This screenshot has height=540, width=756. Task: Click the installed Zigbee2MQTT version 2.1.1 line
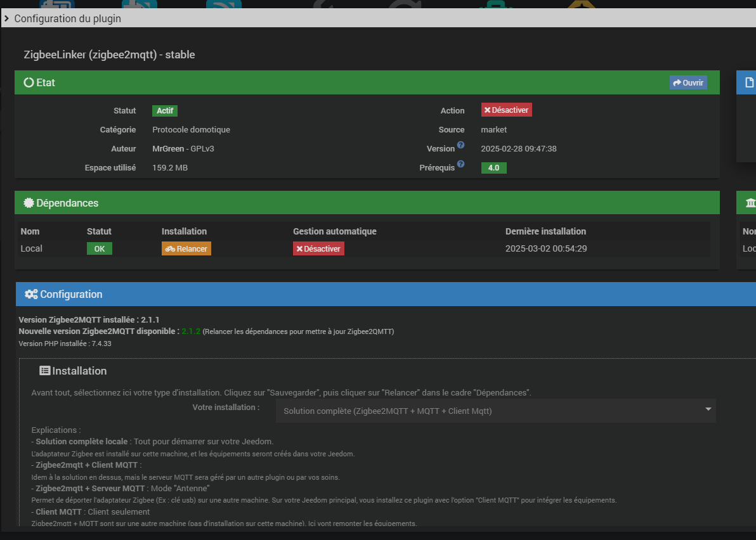point(89,319)
